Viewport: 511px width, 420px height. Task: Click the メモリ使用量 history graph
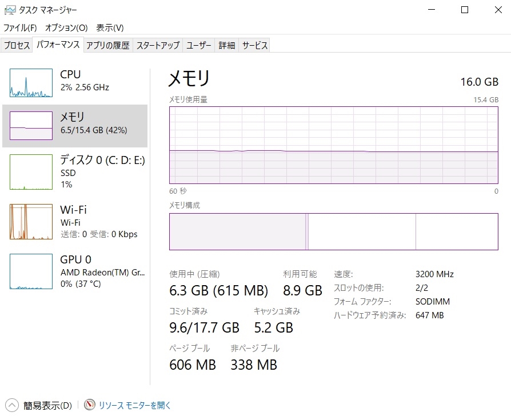pyautogui.click(x=333, y=145)
